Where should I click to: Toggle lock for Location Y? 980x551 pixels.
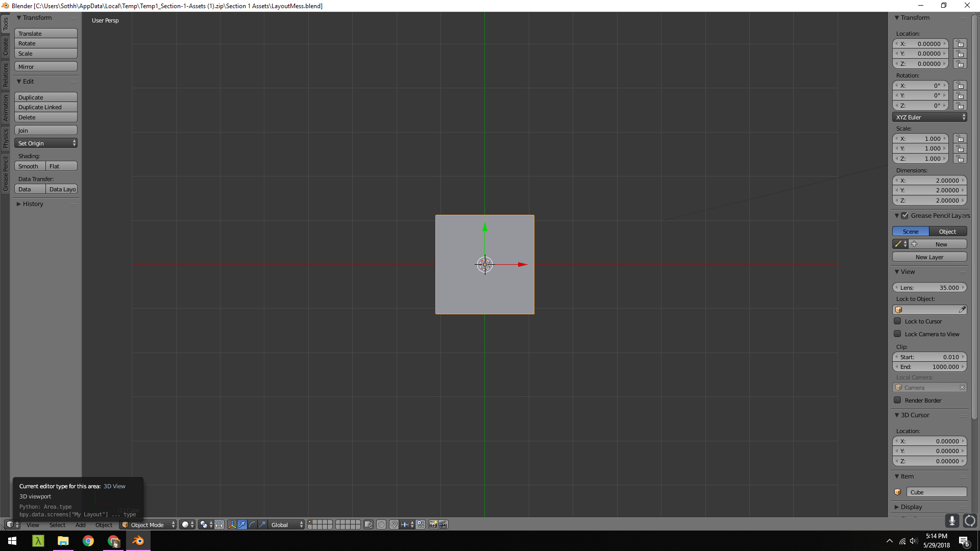[x=960, y=54]
